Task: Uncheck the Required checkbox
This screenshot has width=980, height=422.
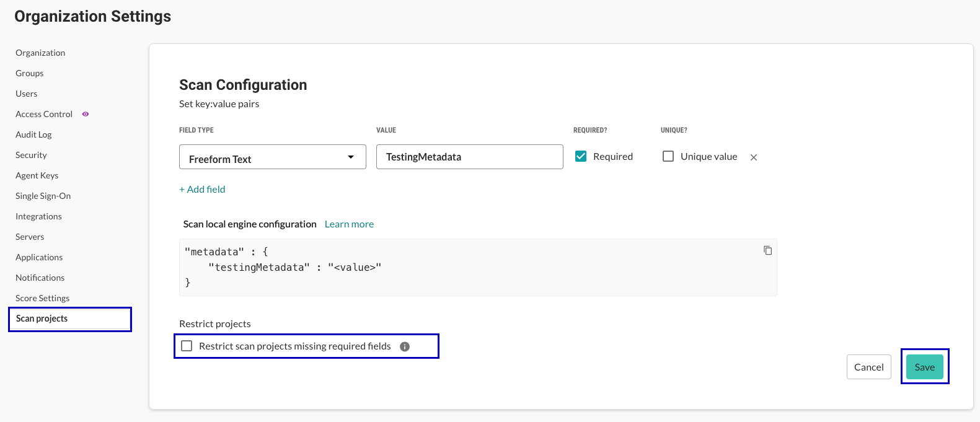Action: coord(581,156)
